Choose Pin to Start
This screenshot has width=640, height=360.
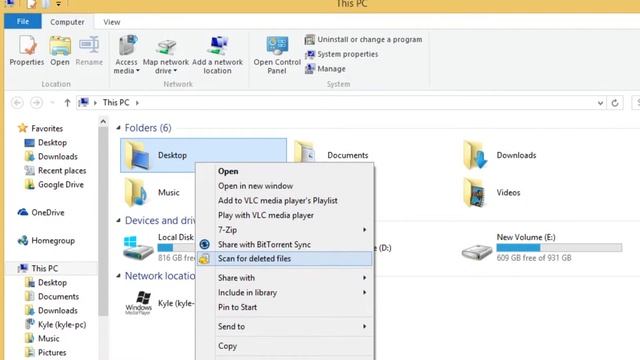coord(284,307)
